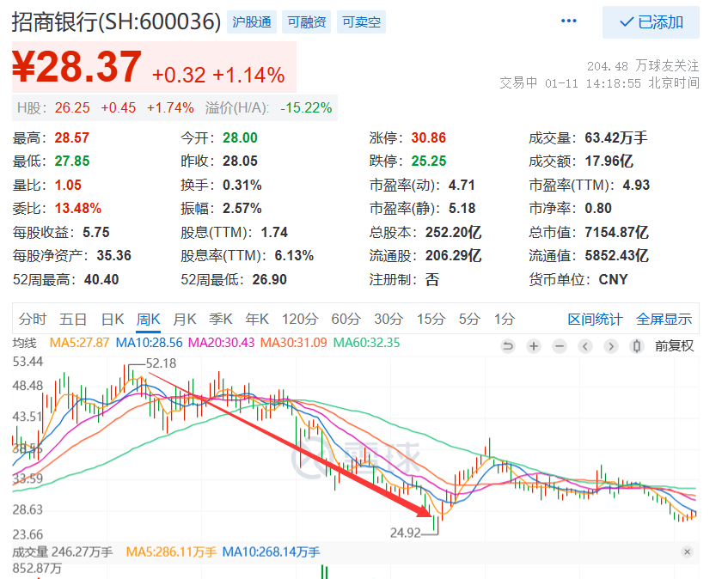Open the three-dot more options menu
Image resolution: width=728 pixels, height=579 pixels.
(x=569, y=21)
